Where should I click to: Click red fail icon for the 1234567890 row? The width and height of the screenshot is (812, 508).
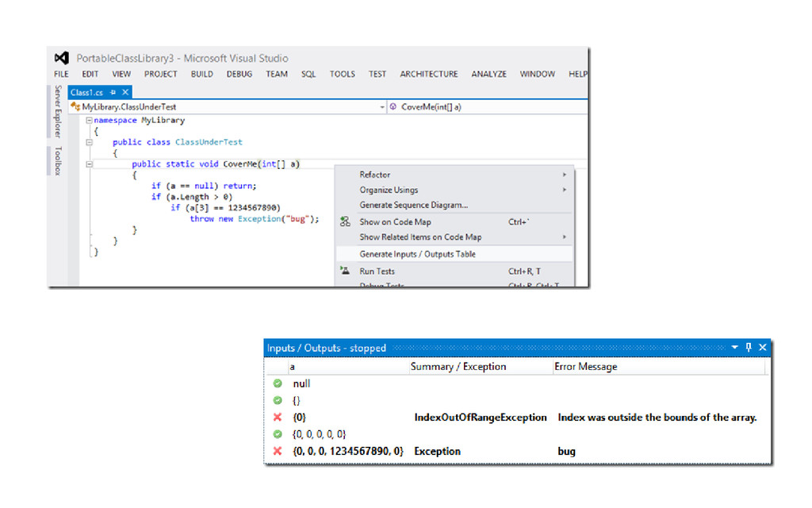[278, 451]
